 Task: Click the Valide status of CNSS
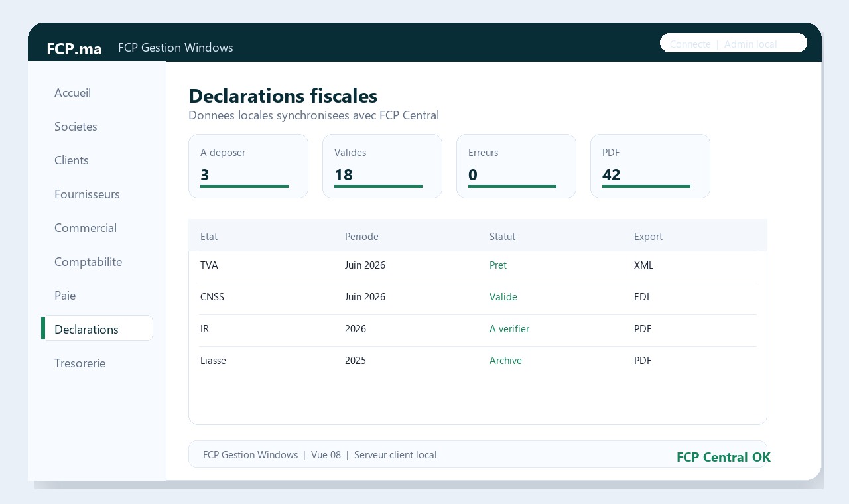[x=503, y=297]
